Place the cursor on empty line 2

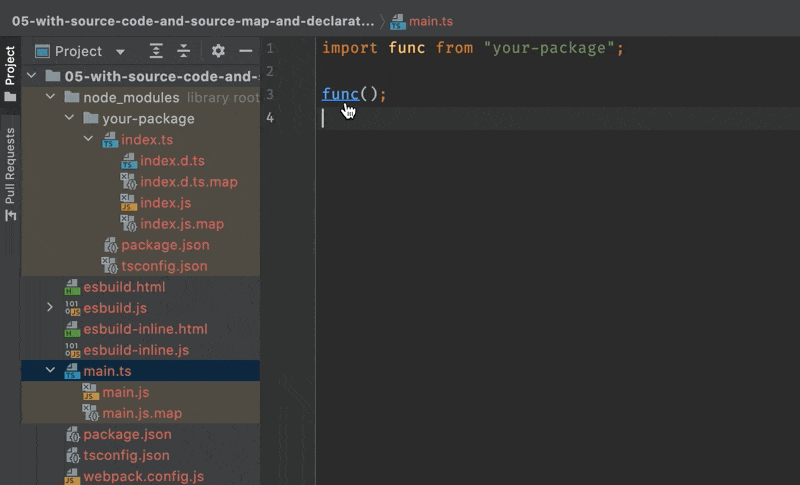557,71
